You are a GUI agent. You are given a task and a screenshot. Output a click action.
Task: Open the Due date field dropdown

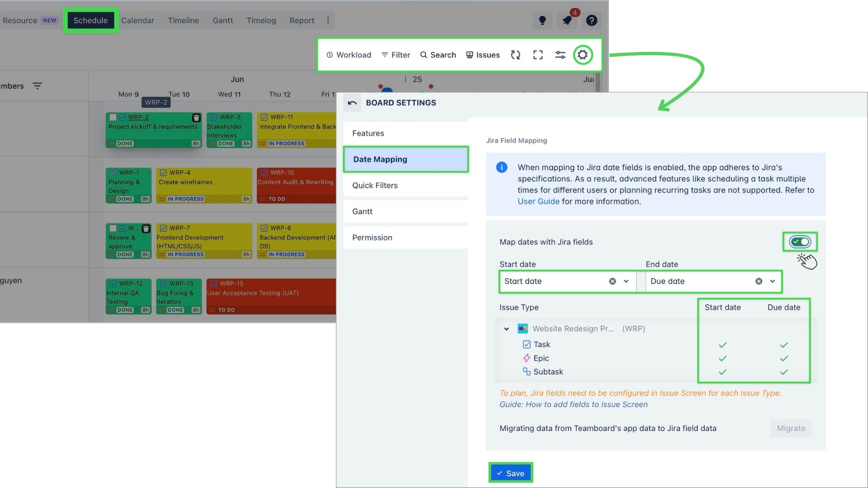click(773, 281)
